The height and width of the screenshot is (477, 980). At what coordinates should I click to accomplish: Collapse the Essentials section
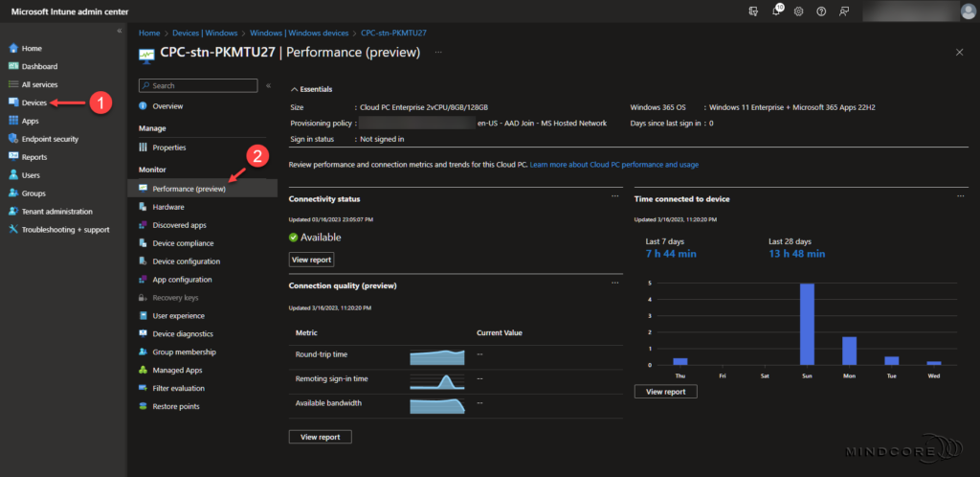311,89
